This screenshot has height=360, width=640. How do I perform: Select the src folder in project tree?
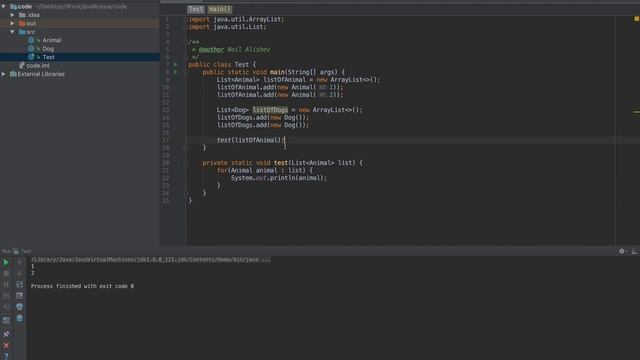[x=31, y=32]
